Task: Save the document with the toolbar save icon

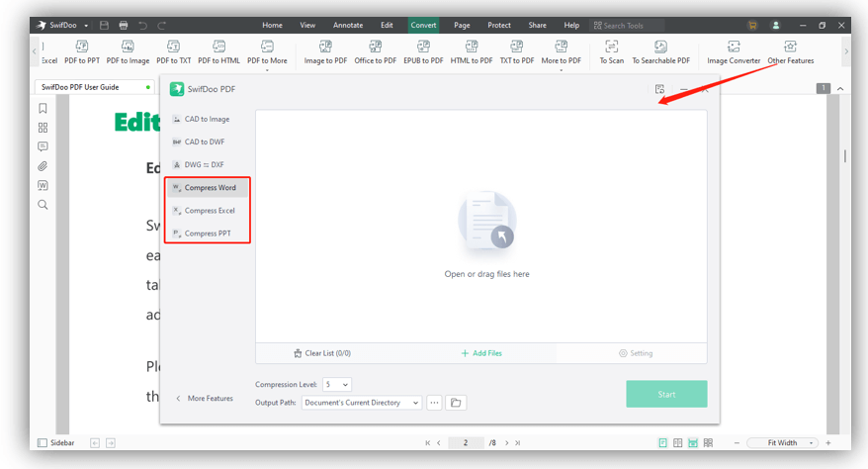Action: [104, 26]
